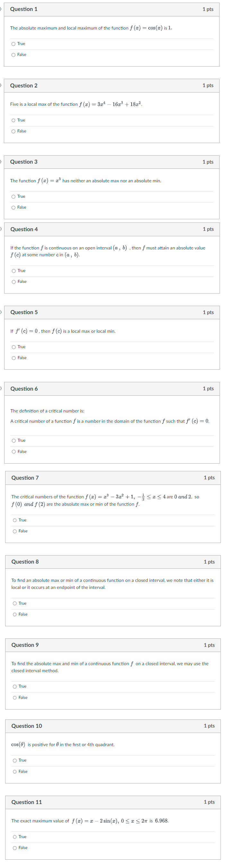This screenshot has height=868, width=226.
Task: Click the Question 4 header bar
Action: [x=113, y=229]
